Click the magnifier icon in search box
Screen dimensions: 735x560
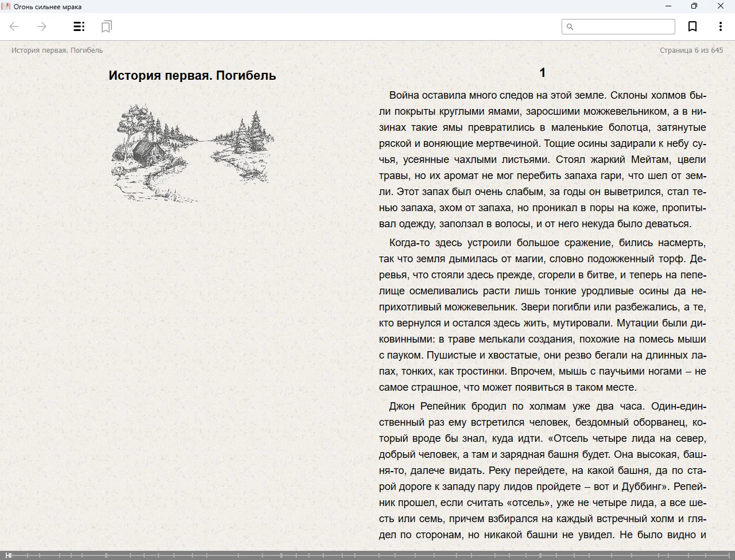click(570, 26)
